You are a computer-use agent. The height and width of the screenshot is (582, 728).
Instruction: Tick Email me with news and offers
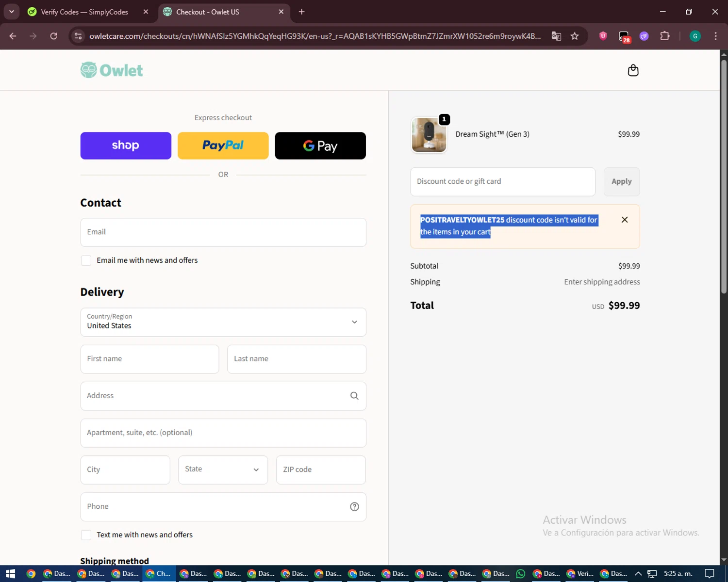pos(86,260)
